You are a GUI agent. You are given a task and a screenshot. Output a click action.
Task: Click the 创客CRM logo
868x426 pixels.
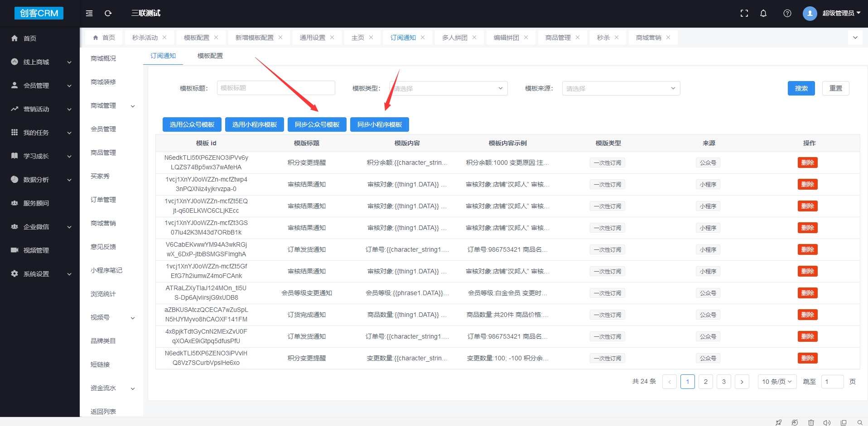(x=39, y=13)
